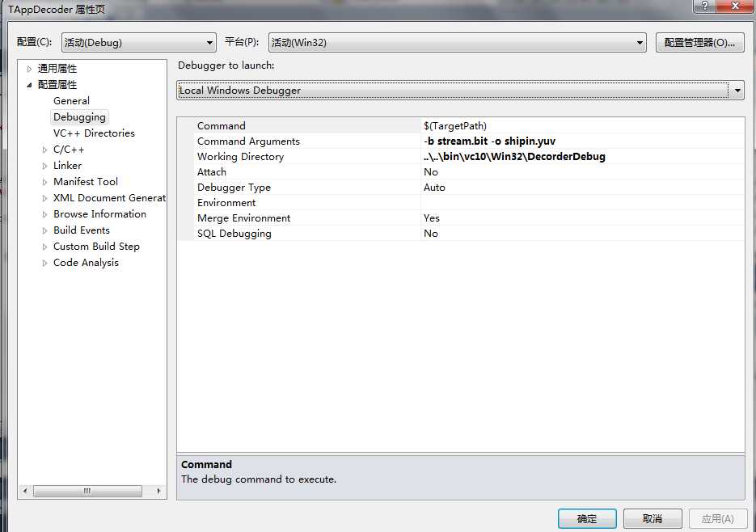This screenshot has height=532, width=756.
Task: Click the Merge Environment value Yes
Action: [432, 218]
